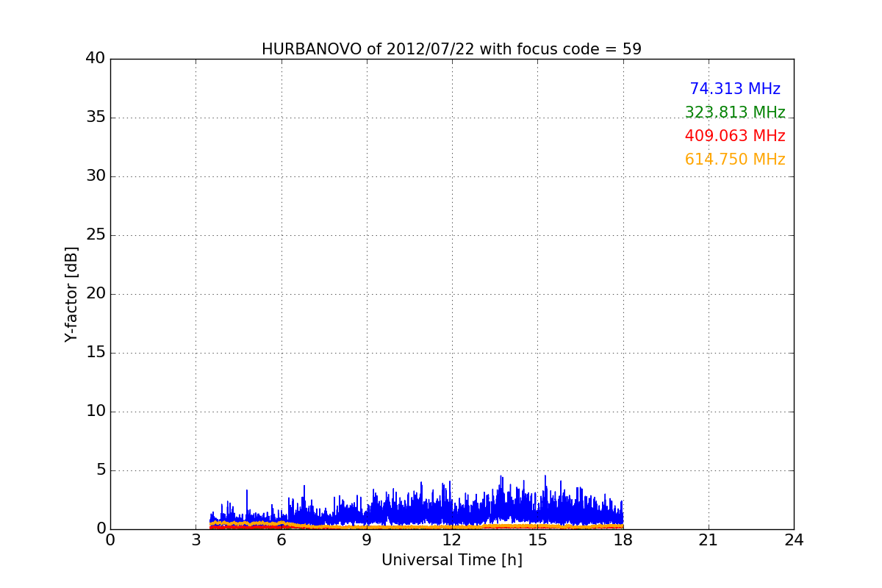The width and height of the screenshot is (882, 588).
Task: Select the 409.063 MHz legend label
Action: pos(735,136)
